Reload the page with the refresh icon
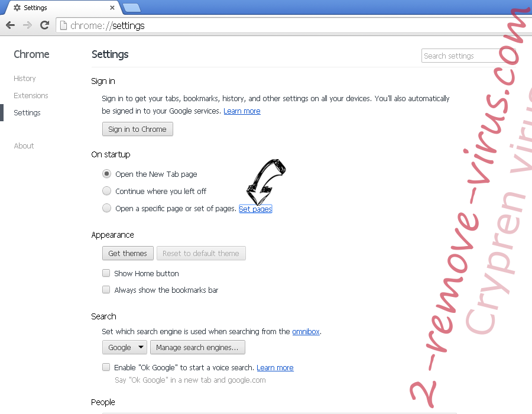This screenshot has height=414, width=532. click(x=44, y=25)
